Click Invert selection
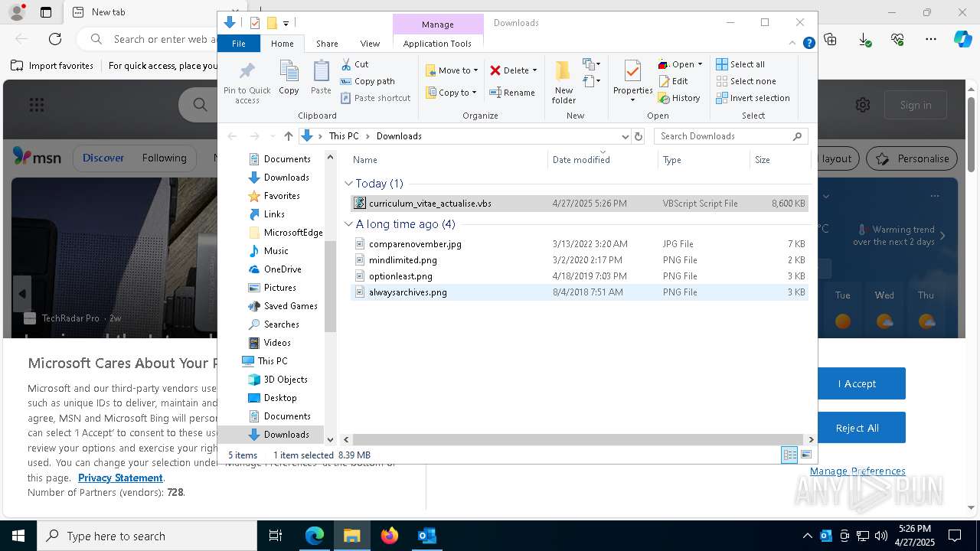The image size is (980, 551). point(753,98)
